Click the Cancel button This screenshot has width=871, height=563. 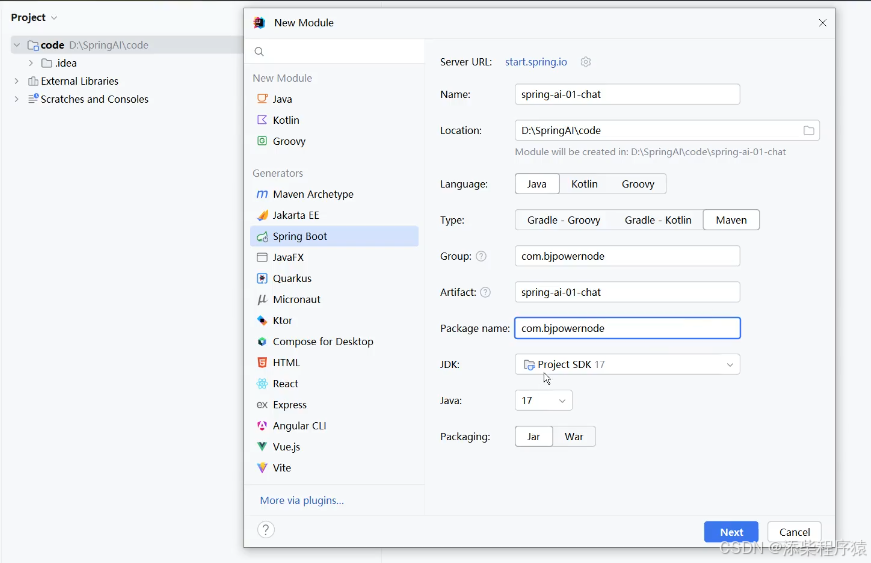coord(794,532)
